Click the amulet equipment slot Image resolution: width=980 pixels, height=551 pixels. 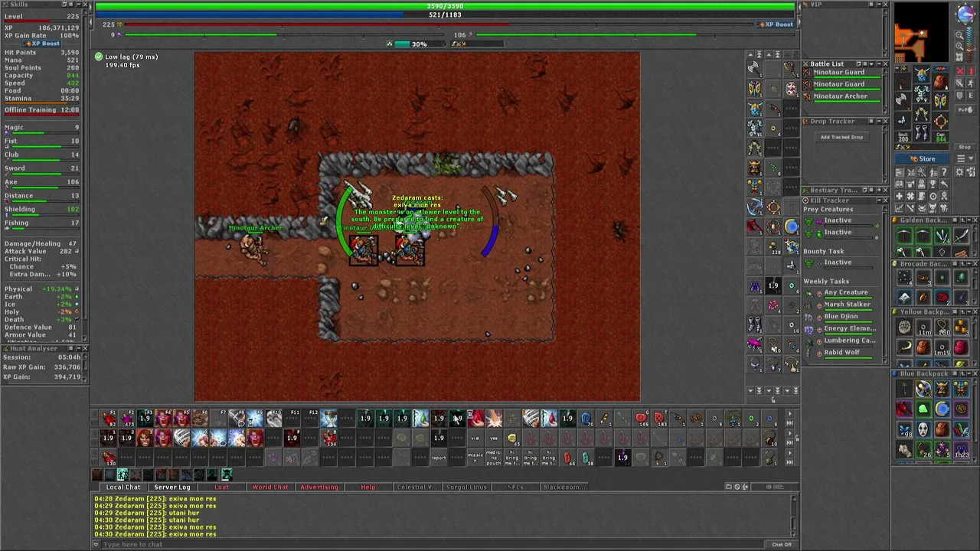pos(902,81)
